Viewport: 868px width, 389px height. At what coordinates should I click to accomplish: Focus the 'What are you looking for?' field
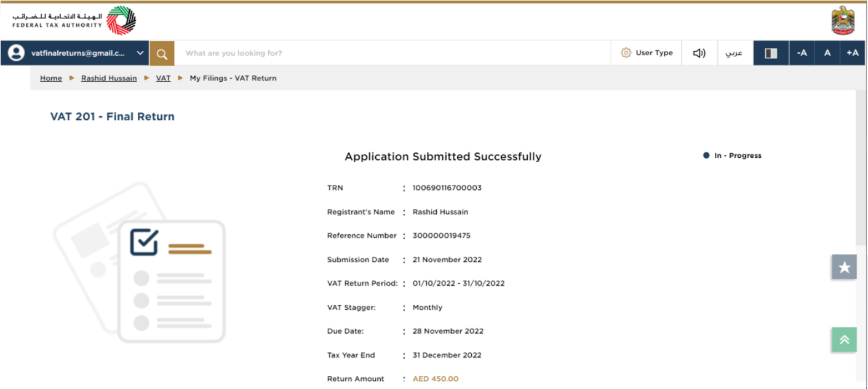point(392,53)
